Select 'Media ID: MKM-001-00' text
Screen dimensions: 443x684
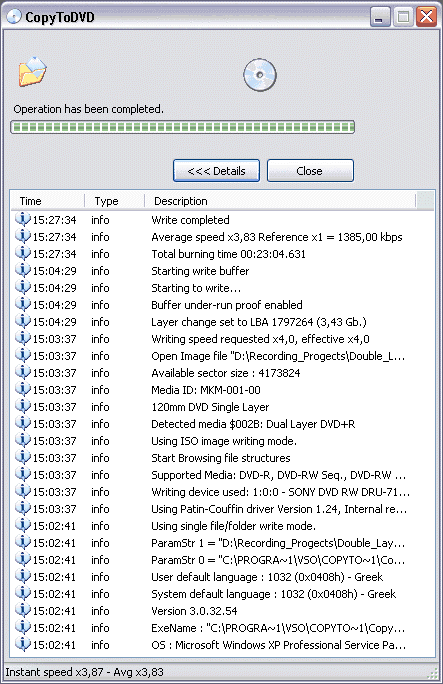(x=206, y=390)
